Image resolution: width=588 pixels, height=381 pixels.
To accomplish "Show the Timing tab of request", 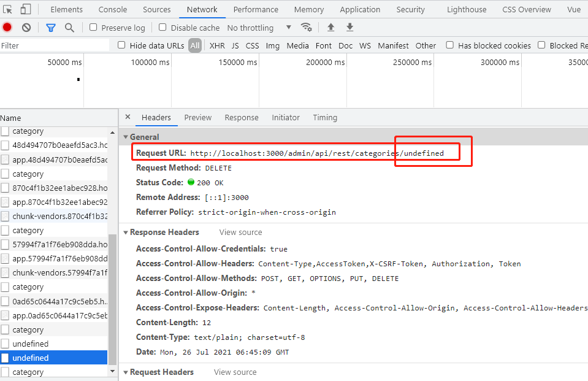I will pyautogui.click(x=325, y=118).
